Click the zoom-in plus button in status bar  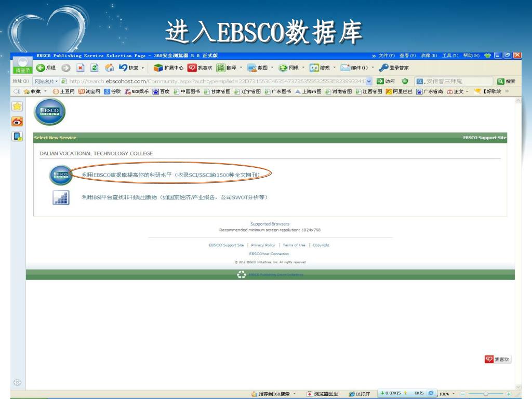click(509, 394)
